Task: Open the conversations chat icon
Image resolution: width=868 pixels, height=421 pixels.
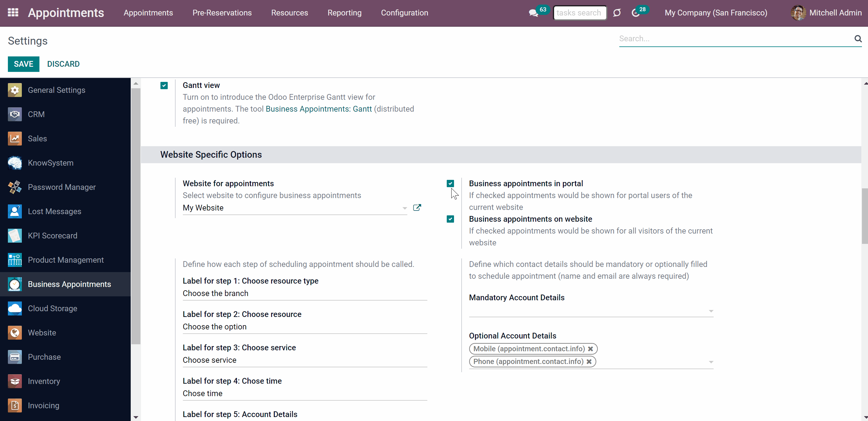Action: coord(533,13)
